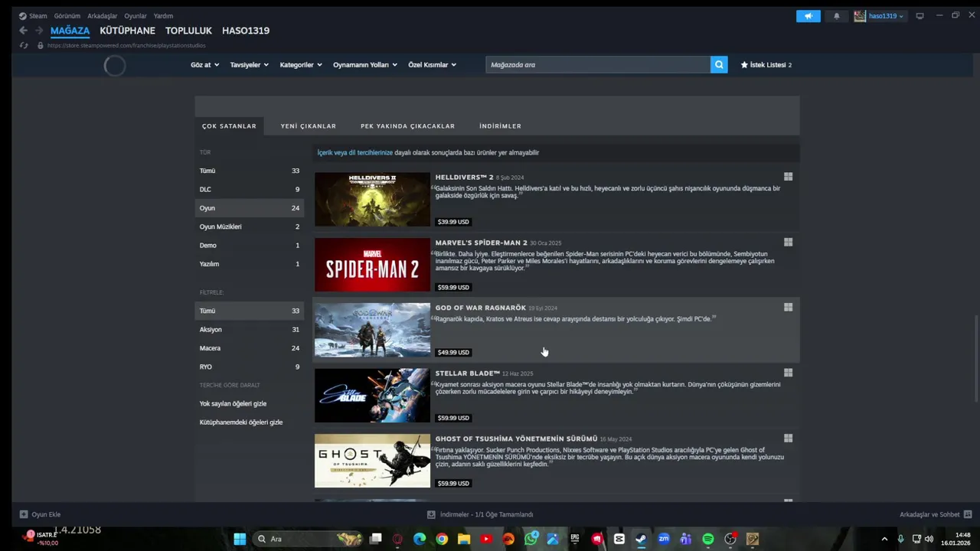The image size is (980, 551).
Task: Toggle Kütüphanemdeki öğeleri gizle
Action: tap(241, 422)
